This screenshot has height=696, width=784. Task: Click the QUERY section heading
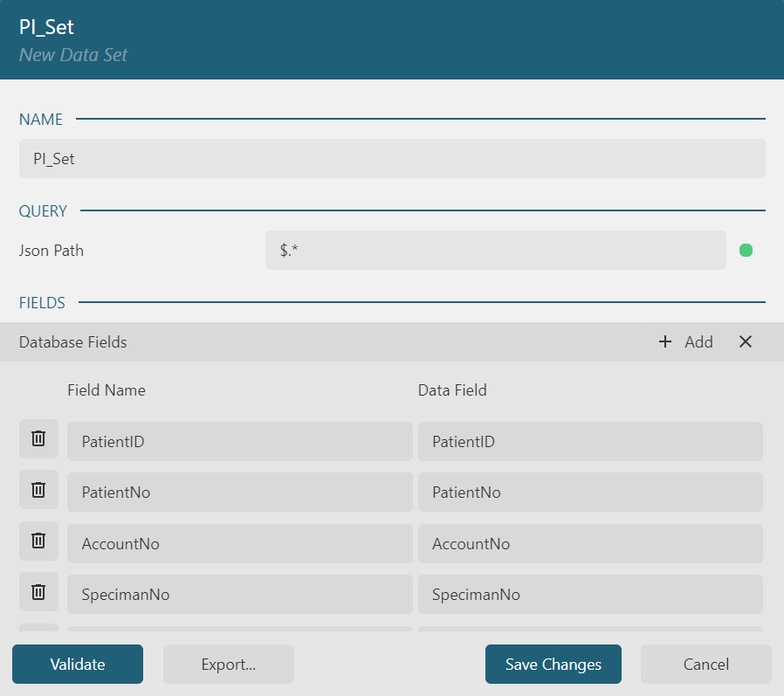pyautogui.click(x=43, y=211)
